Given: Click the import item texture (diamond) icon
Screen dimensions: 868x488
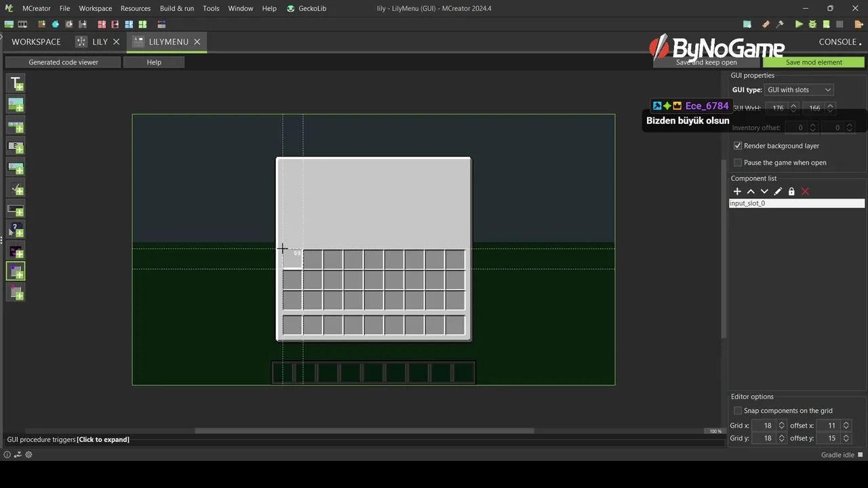Looking at the screenshot, I should tap(56, 24).
